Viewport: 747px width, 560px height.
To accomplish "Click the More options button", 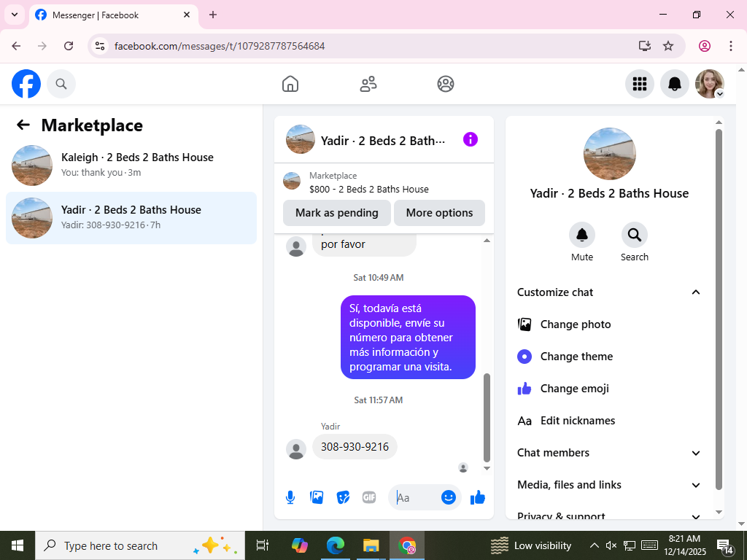I will (439, 213).
